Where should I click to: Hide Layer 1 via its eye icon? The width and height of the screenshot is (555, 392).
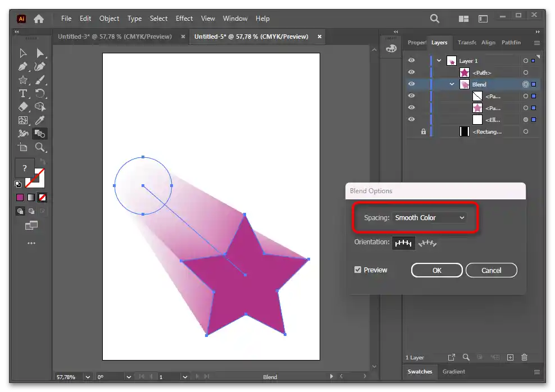(x=411, y=61)
